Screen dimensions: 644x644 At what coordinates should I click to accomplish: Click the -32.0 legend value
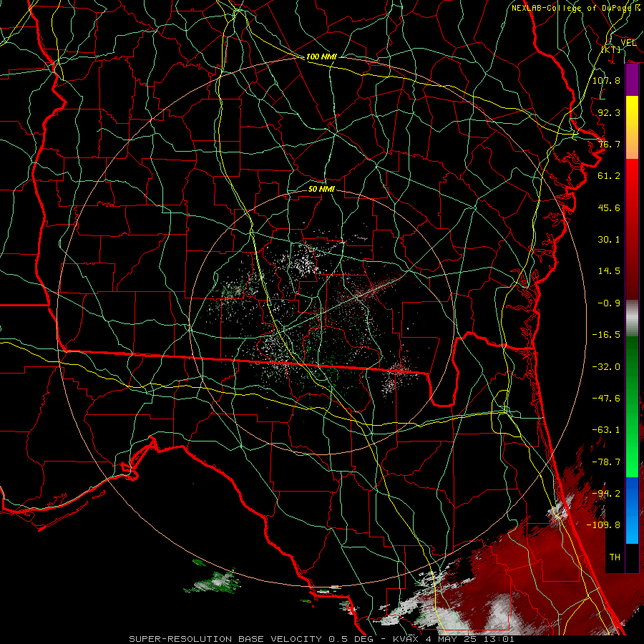click(606, 367)
